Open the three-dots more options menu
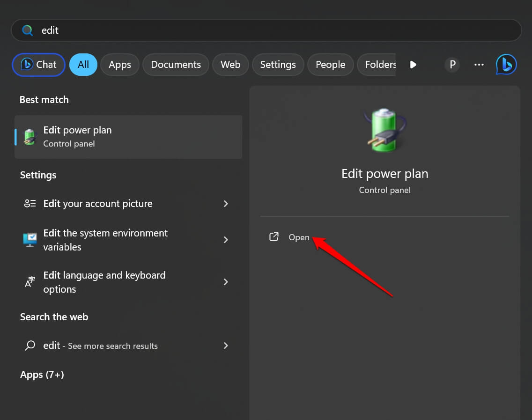The width and height of the screenshot is (532, 420). coord(479,65)
